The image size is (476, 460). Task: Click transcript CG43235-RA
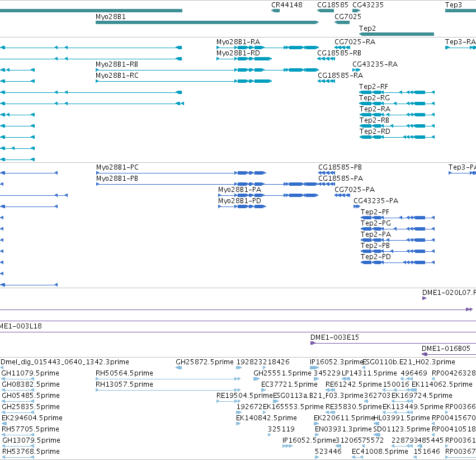pyautogui.click(x=356, y=70)
